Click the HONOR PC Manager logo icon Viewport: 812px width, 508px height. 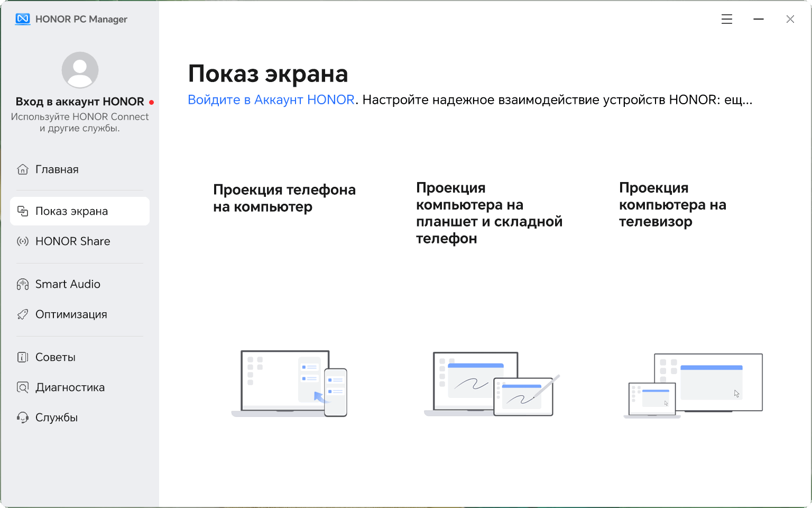click(x=23, y=19)
